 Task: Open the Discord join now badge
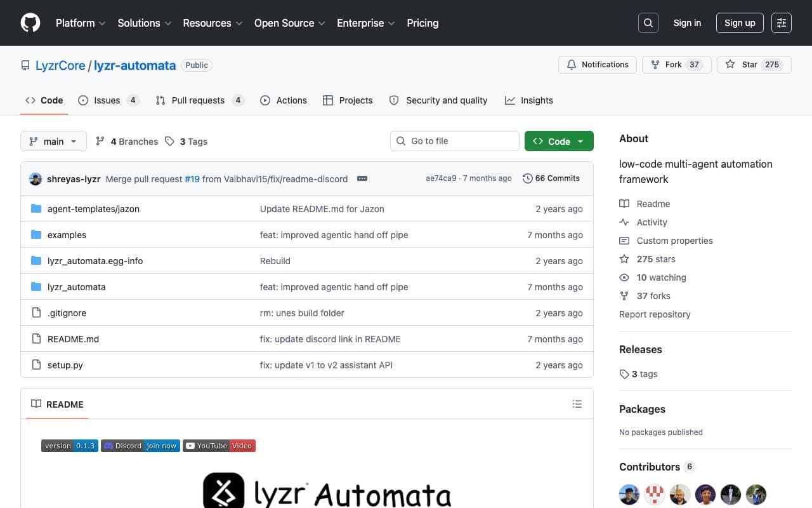(141, 446)
